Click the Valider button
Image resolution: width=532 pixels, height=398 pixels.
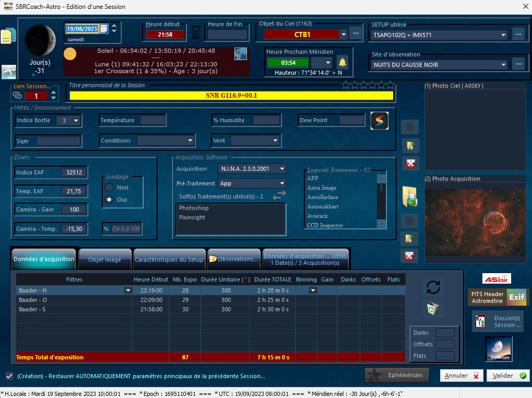point(508,376)
